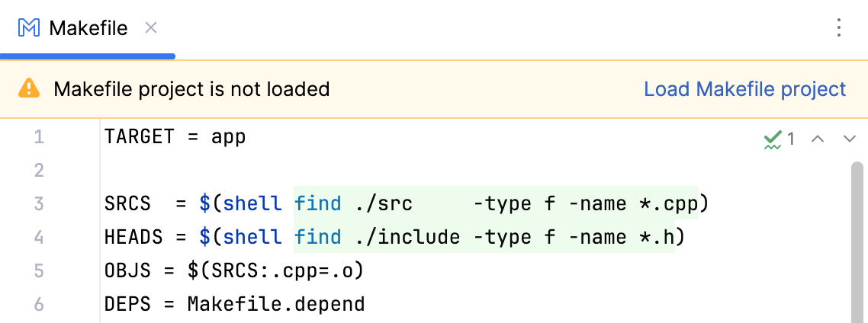Click the 'Makefile project is not loaded' message
Viewport: 868px width, 323px height.
pos(191,89)
